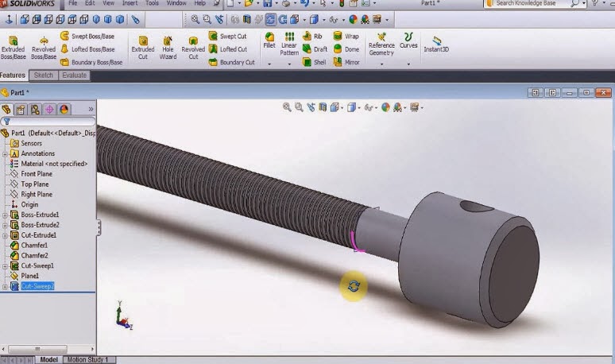Image resolution: width=615 pixels, height=364 pixels.
Task: Toggle Instant3D mode
Action: (x=436, y=44)
